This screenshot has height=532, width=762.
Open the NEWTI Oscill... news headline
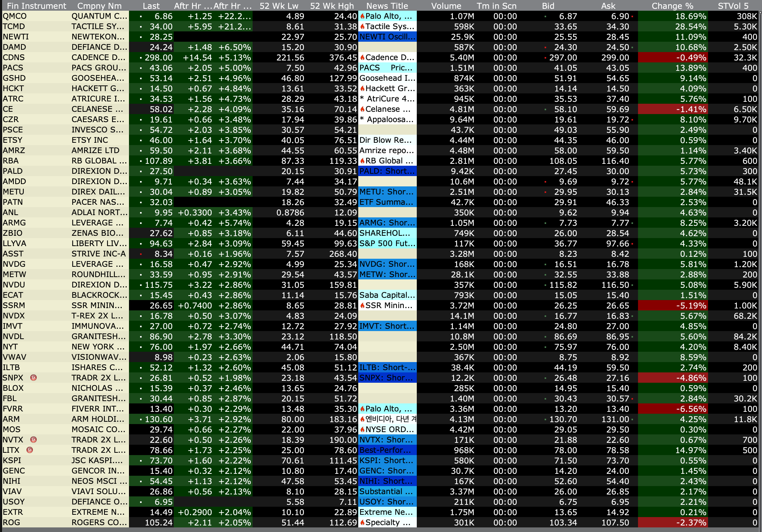click(387, 37)
